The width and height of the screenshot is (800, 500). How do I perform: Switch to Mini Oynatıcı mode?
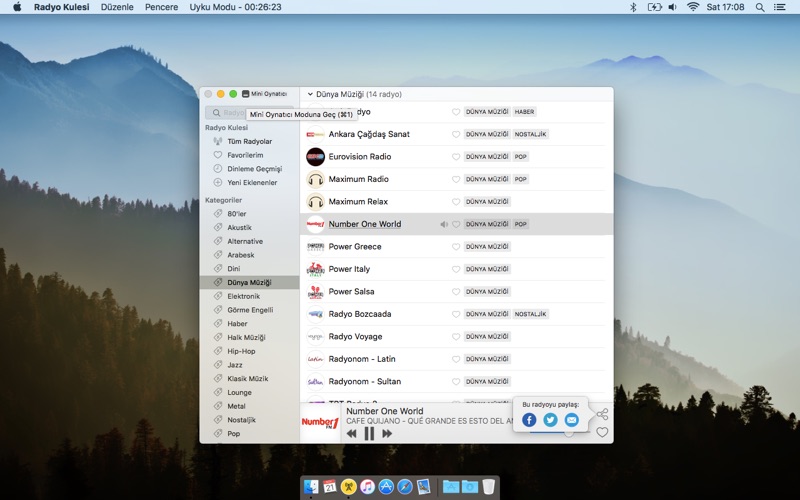tap(265, 94)
